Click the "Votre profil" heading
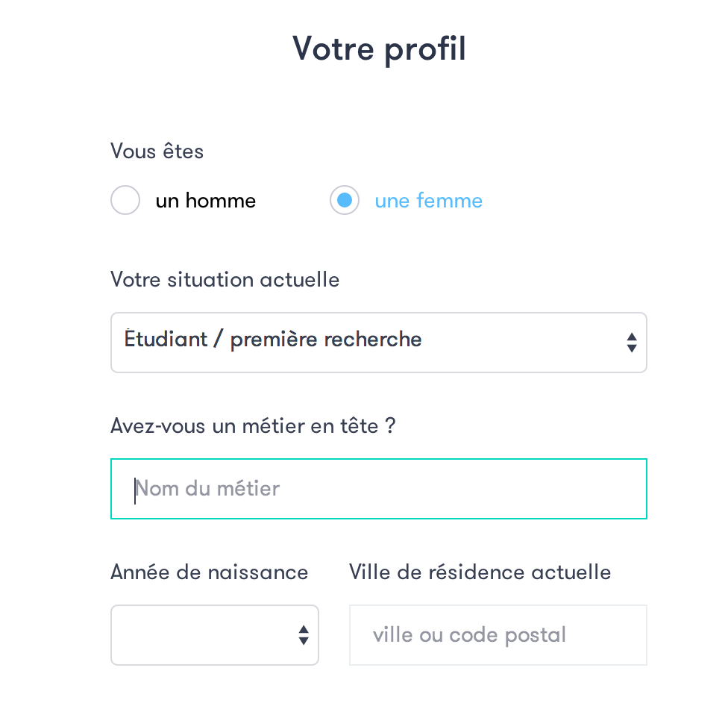728x709 pixels. pos(379,49)
